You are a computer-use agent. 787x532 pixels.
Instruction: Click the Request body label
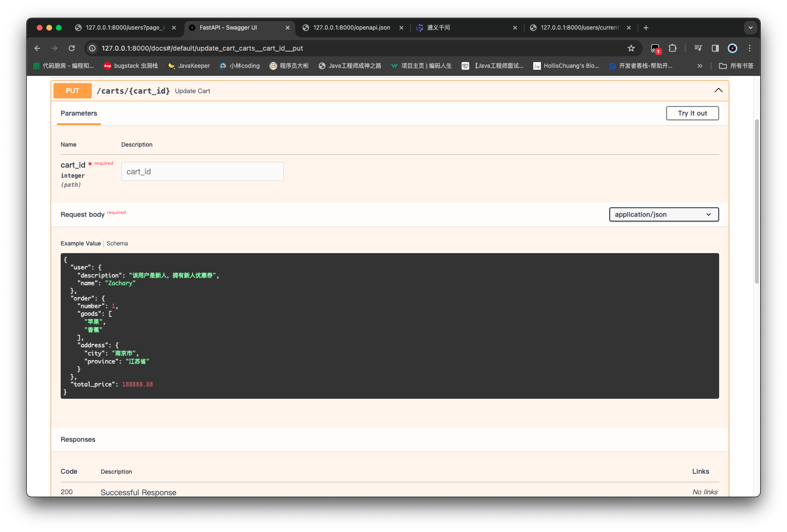pos(83,215)
